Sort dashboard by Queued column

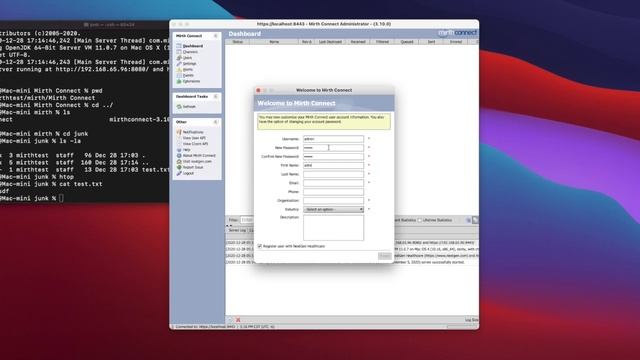[x=407, y=42]
